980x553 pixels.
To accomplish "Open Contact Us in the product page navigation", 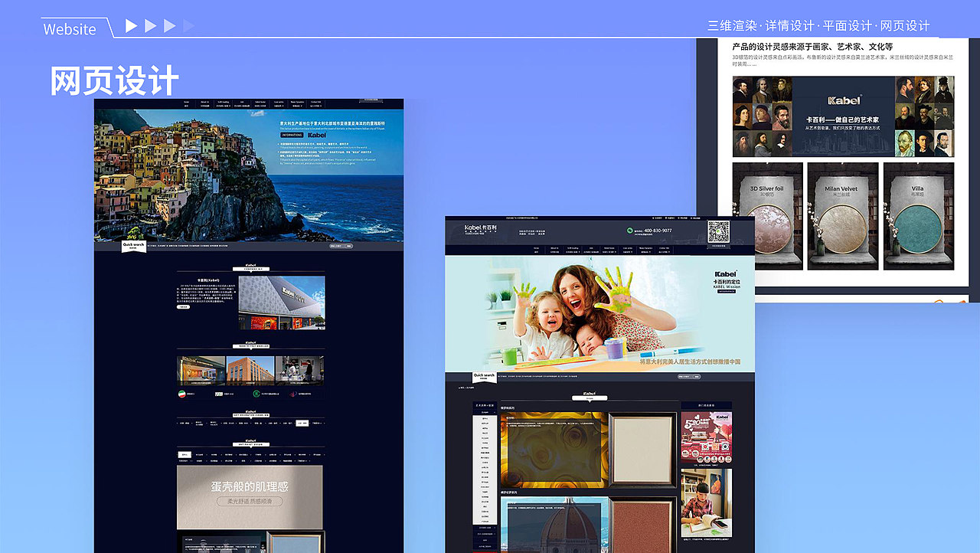I will 663,249.
